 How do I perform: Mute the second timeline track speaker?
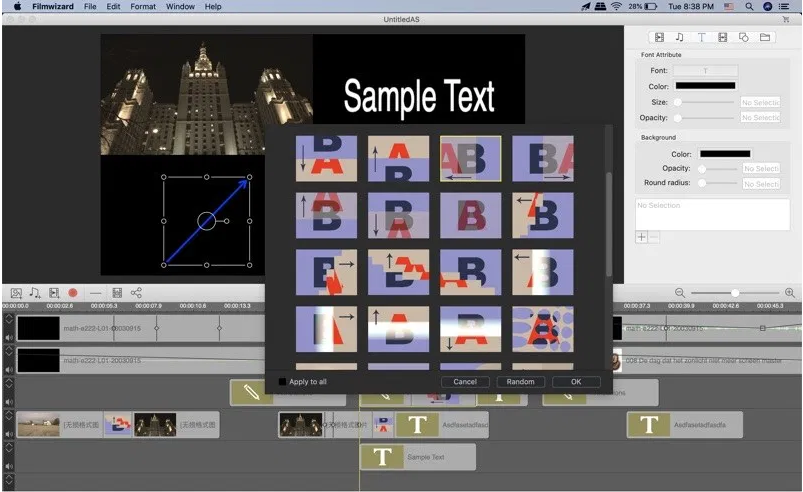(9, 369)
